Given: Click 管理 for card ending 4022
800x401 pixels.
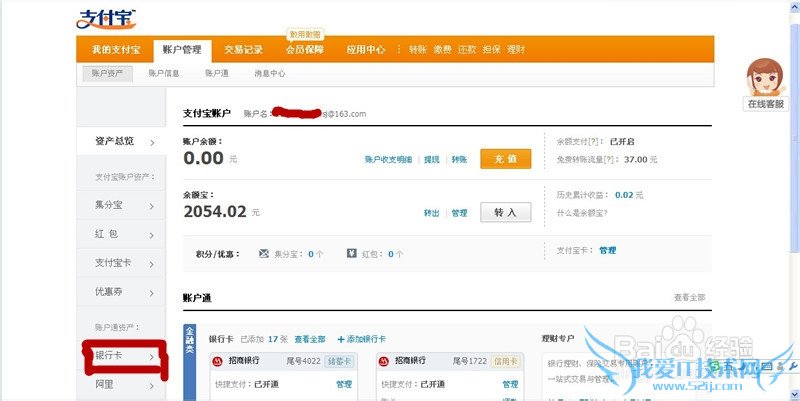Looking at the screenshot, I should point(344,384).
